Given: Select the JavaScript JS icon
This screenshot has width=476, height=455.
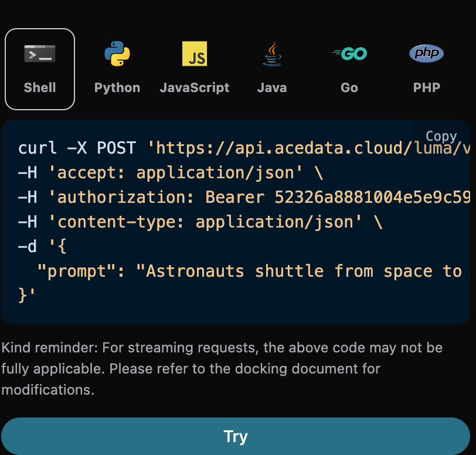Looking at the screenshot, I should click(x=194, y=53).
